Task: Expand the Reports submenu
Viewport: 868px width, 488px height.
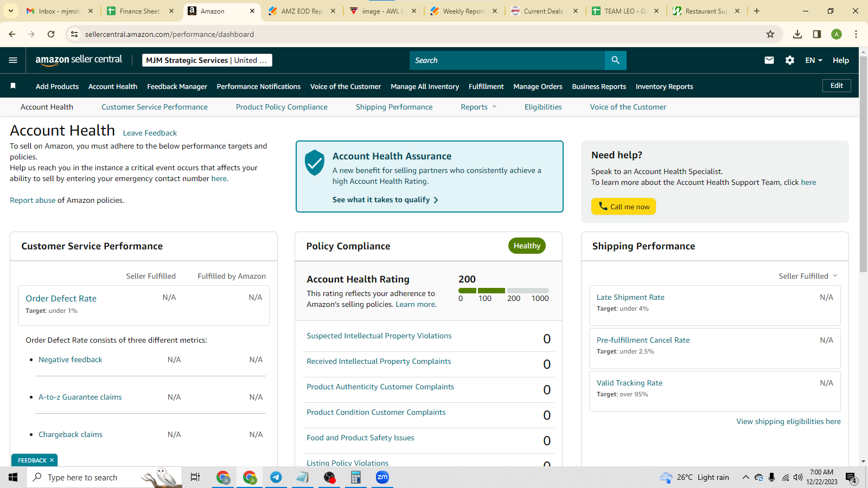Action: click(478, 107)
